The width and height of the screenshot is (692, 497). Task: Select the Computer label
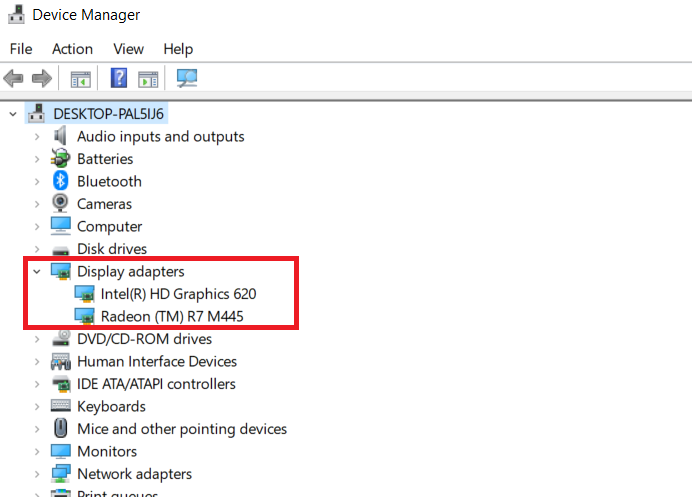(109, 226)
